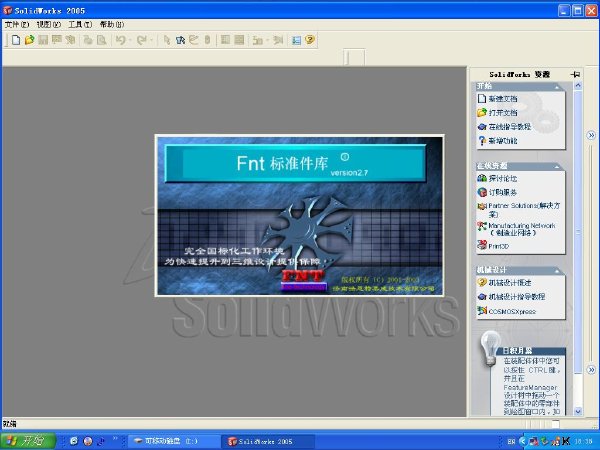Launch COSMOSXpress from task pane
Image resolution: width=600 pixels, height=450 pixels.
click(512, 311)
